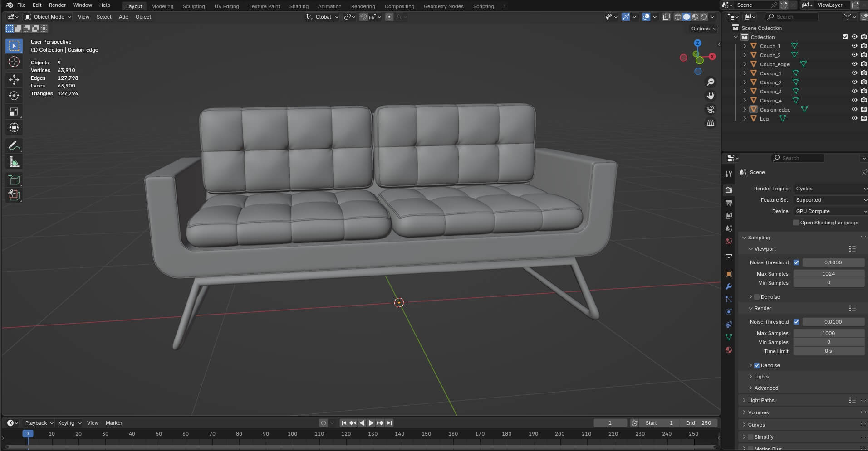Jump to last frame
The width and height of the screenshot is (868, 451).
389,423
